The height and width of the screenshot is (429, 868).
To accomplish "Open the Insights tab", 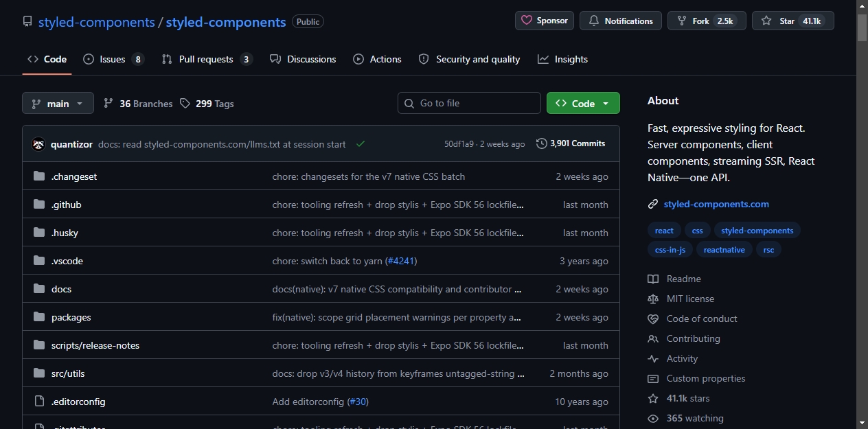I will [562, 59].
